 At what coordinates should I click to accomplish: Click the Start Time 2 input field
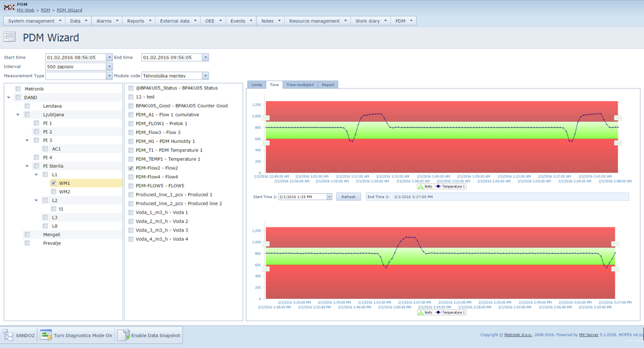(x=302, y=197)
